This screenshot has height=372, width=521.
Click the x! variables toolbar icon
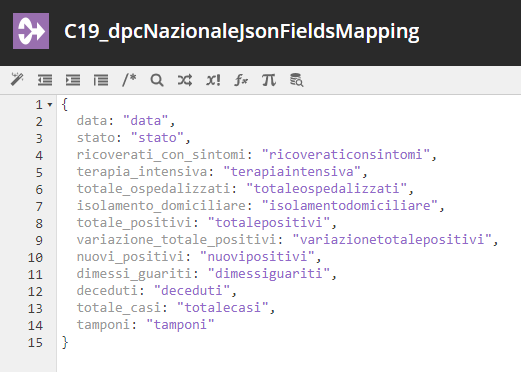pyautogui.click(x=213, y=80)
